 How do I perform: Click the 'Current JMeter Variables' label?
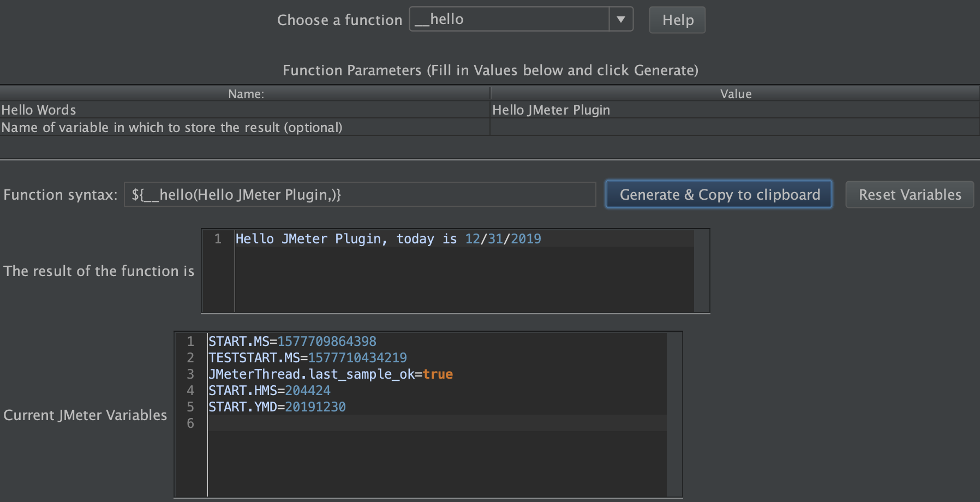tap(85, 415)
